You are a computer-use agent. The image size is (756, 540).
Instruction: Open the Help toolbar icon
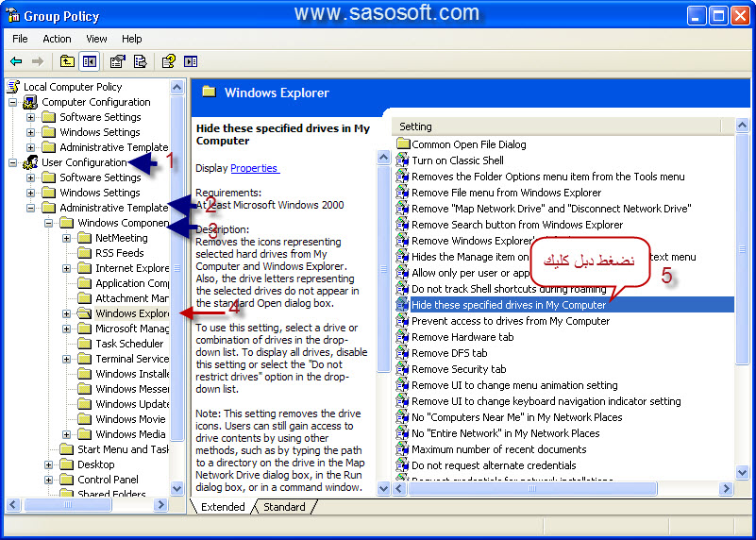pos(168,61)
